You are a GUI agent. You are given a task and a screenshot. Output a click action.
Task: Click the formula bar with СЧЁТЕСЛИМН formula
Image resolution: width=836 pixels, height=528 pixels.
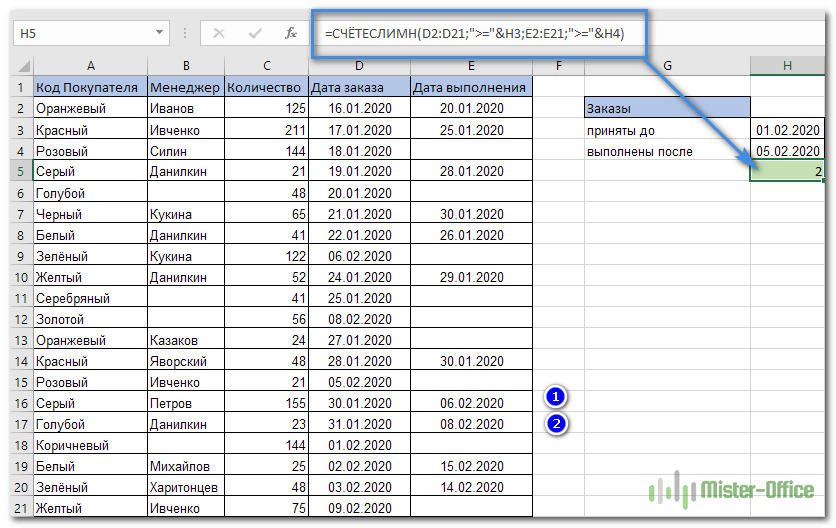coord(480,33)
